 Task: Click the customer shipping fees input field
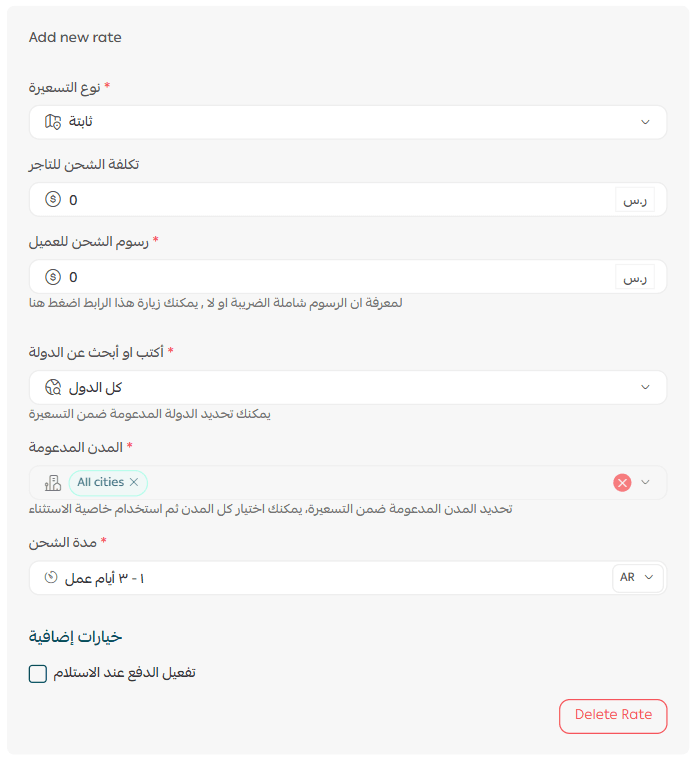330,277
